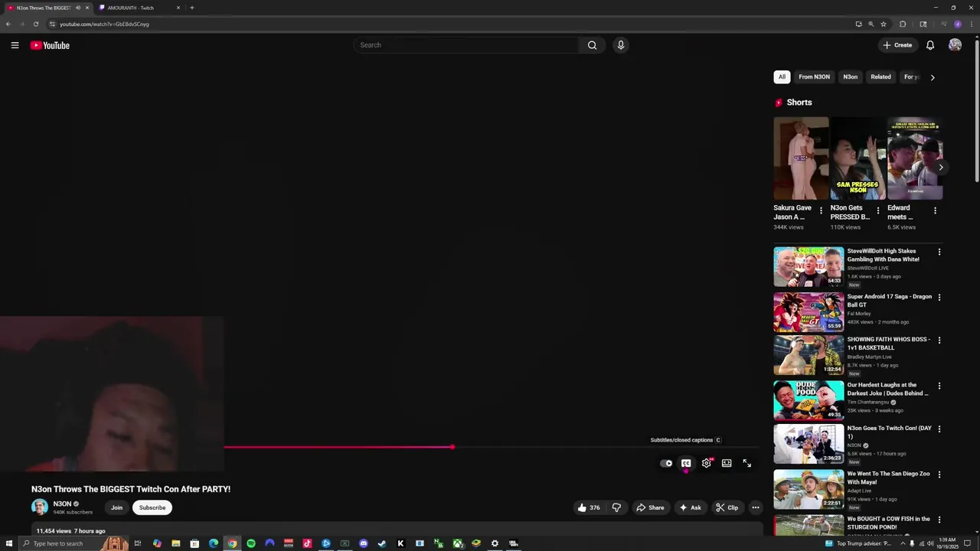The height and width of the screenshot is (551, 980).
Task: Open the YouTube guide hamburger menu
Action: 15,45
